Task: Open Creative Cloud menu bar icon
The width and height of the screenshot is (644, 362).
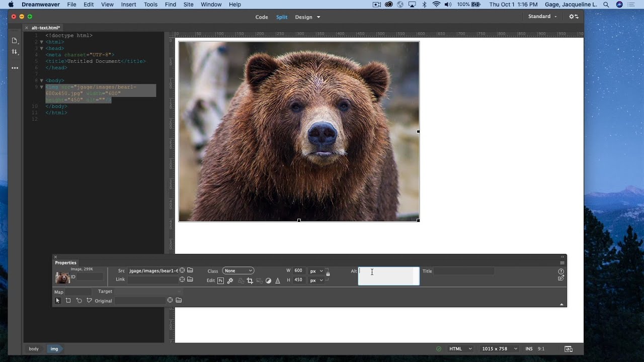Action: 389,5
